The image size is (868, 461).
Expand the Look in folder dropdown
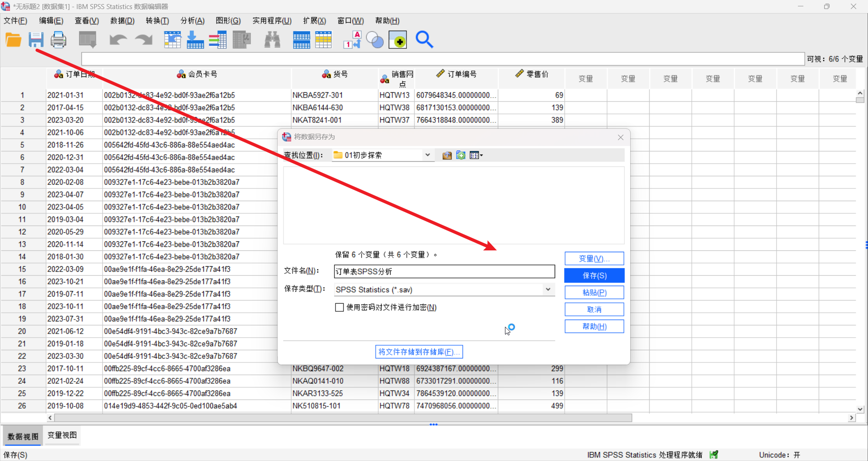point(427,155)
